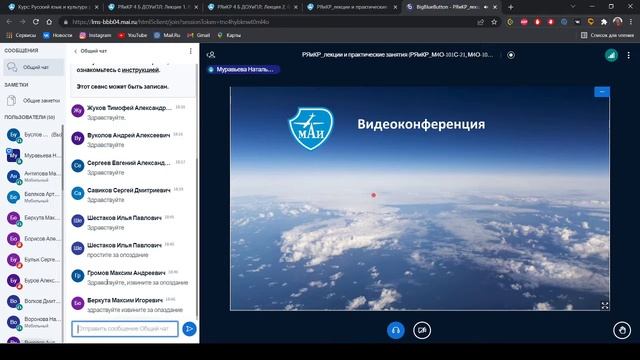Image resolution: width=640 pixels, height=360 pixels.
Task: Bookmark this page with star icon
Action: (x=494, y=22)
